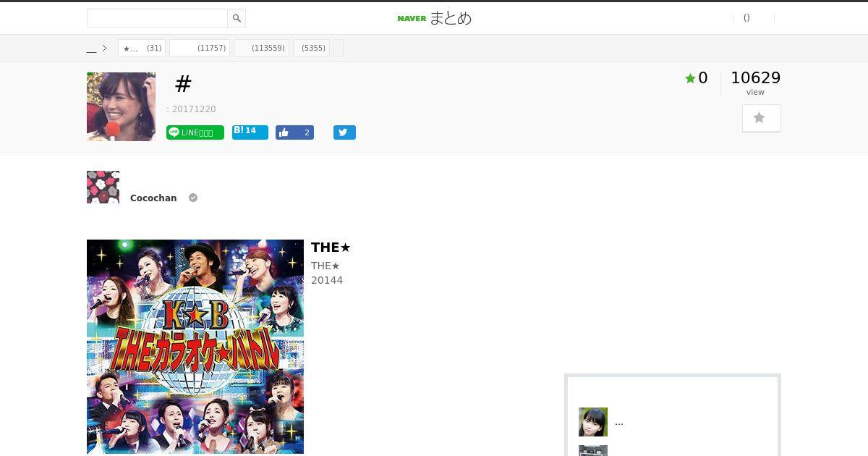Open the bold THE★ title link

click(331, 247)
